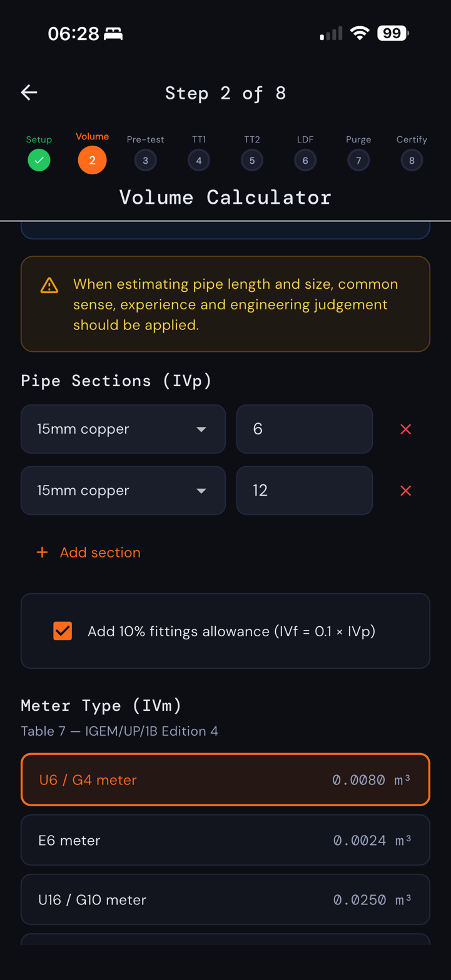Click the Volume Calculator heading
Viewport: 451px width, 980px height.
click(x=225, y=197)
